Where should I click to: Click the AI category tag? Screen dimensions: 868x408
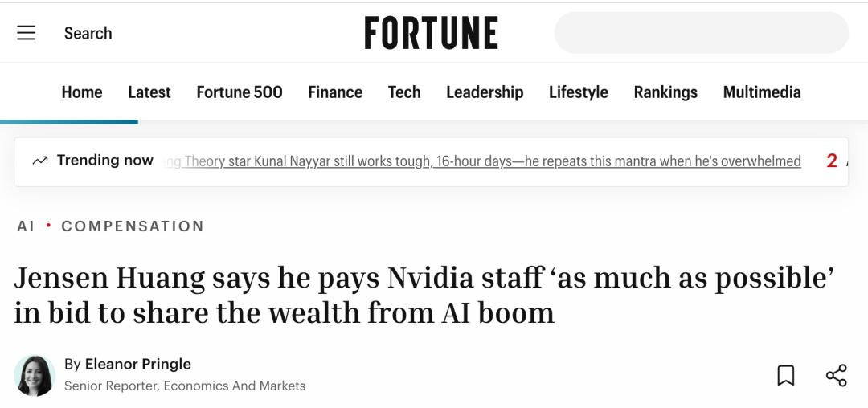(26, 226)
